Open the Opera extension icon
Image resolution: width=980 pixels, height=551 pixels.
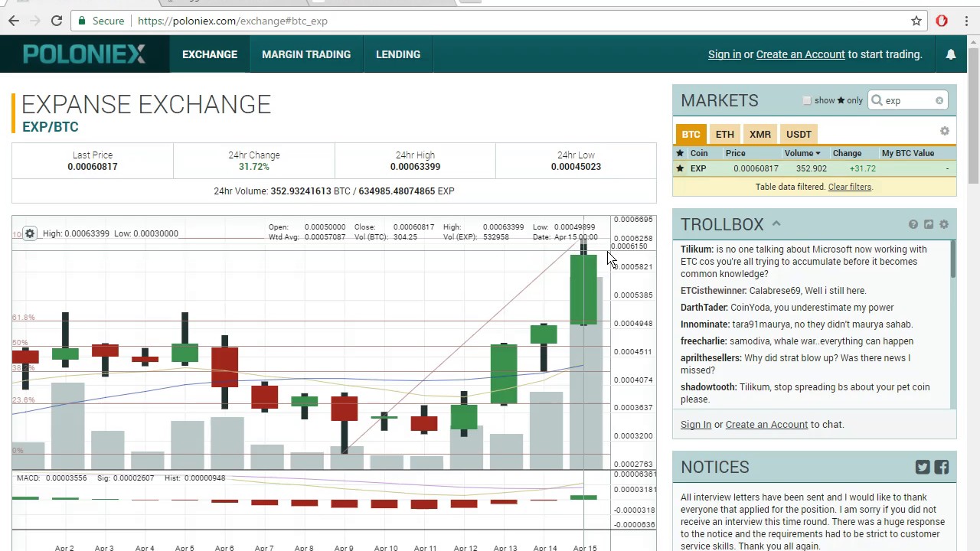coord(942,21)
